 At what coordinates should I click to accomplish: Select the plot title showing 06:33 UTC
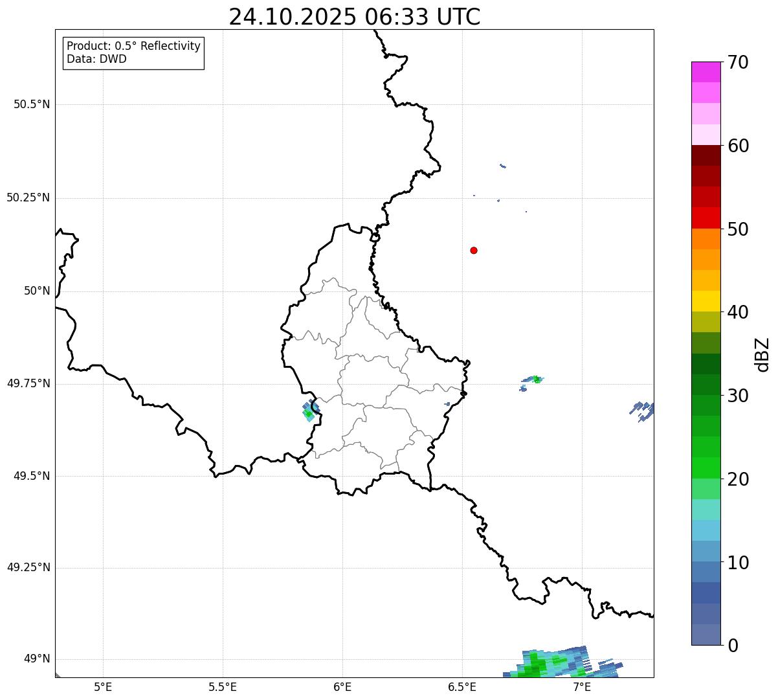click(354, 17)
